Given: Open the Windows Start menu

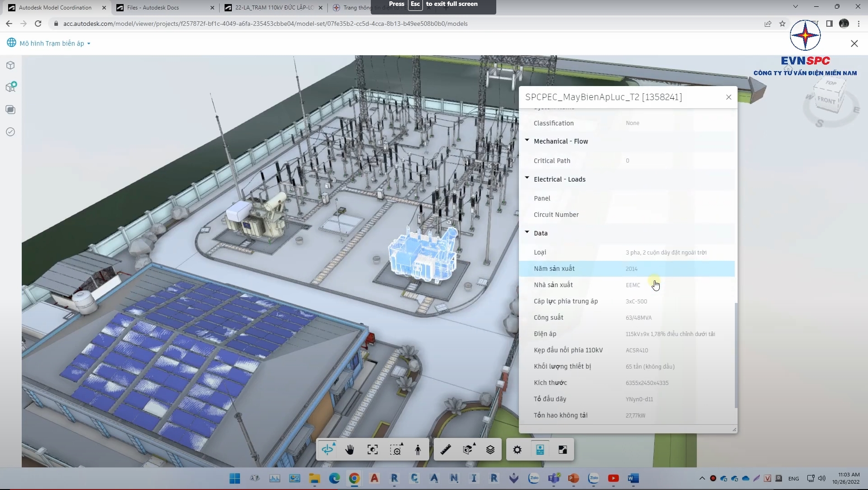Looking at the screenshot, I should [x=235, y=478].
